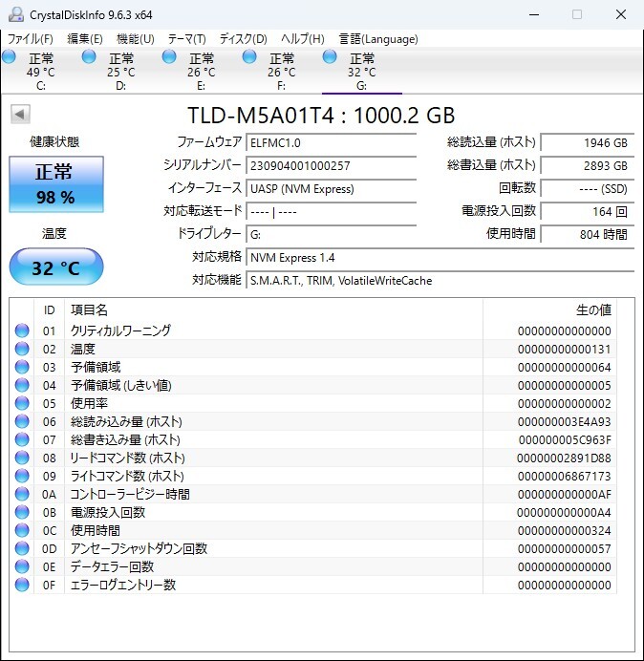The width and height of the screenshot is (644, 661).
Task: Click status orb of リードコマンド数 row
Action: (22, 458)
